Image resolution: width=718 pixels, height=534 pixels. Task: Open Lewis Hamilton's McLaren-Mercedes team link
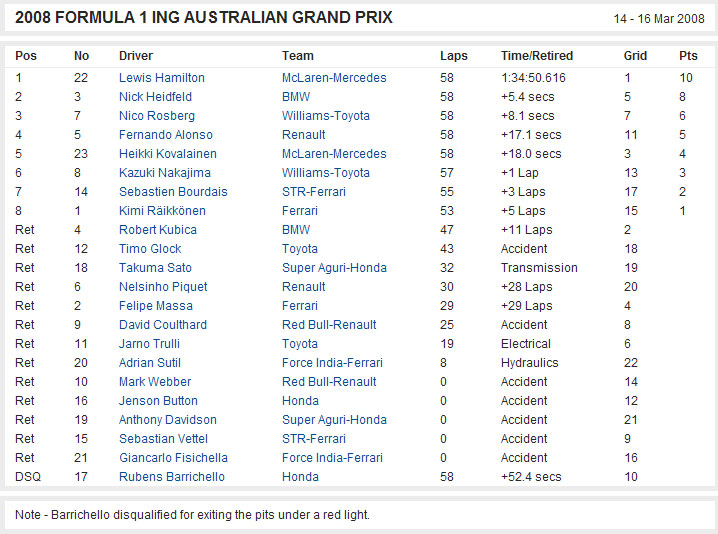pos(334,78)
